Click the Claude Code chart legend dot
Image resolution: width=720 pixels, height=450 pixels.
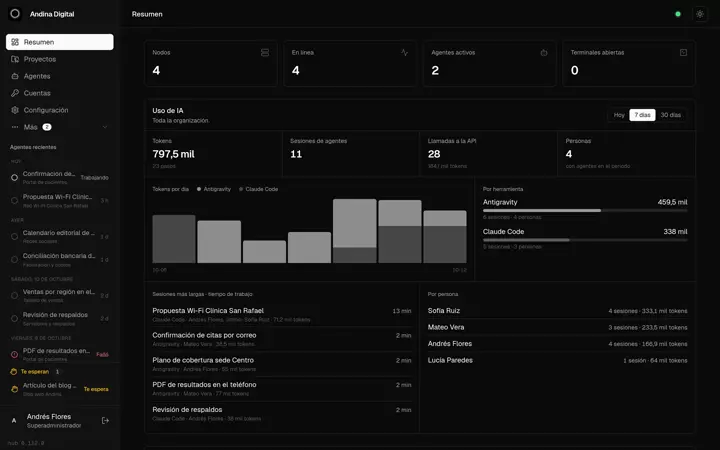241,189
